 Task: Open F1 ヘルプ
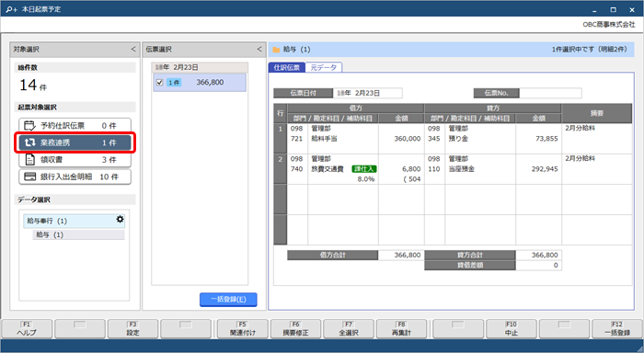[x=27, y=329]
